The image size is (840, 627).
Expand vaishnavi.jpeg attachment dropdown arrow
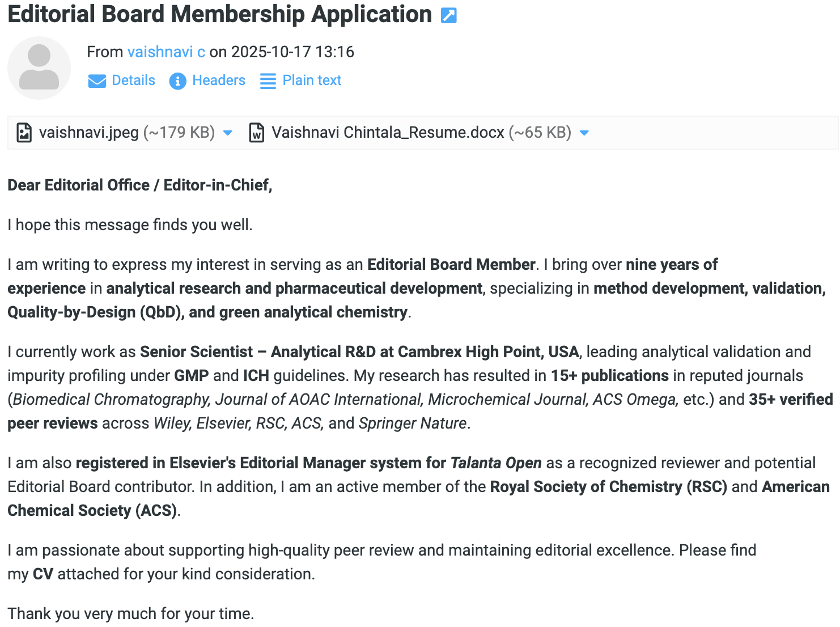click(228, 133)
